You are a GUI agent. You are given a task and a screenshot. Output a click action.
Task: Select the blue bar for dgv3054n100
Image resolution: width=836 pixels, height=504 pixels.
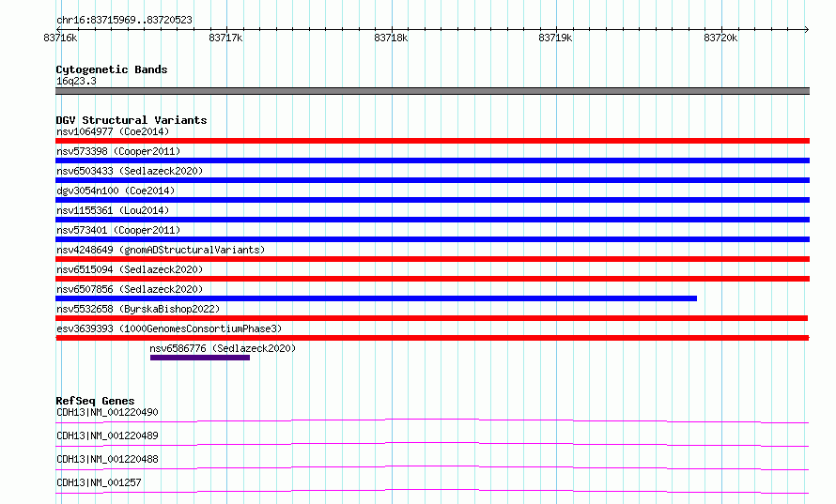click(x=432, y=200)
